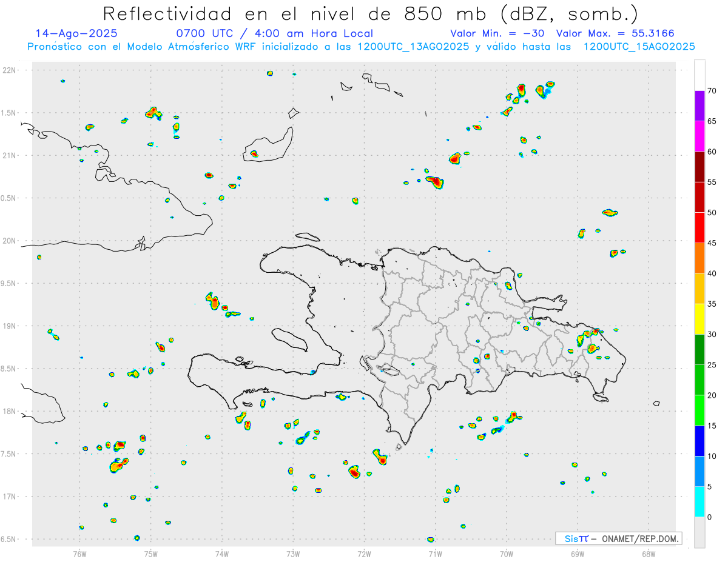Click the 'SisPI - ONAMET/REP.DOM.' credit box

618,538
